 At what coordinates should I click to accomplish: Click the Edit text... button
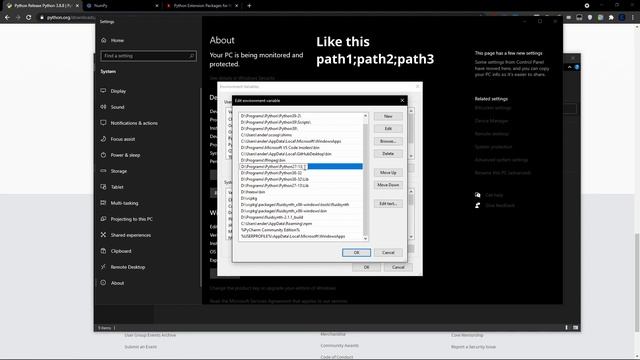[x=388, y=204]
